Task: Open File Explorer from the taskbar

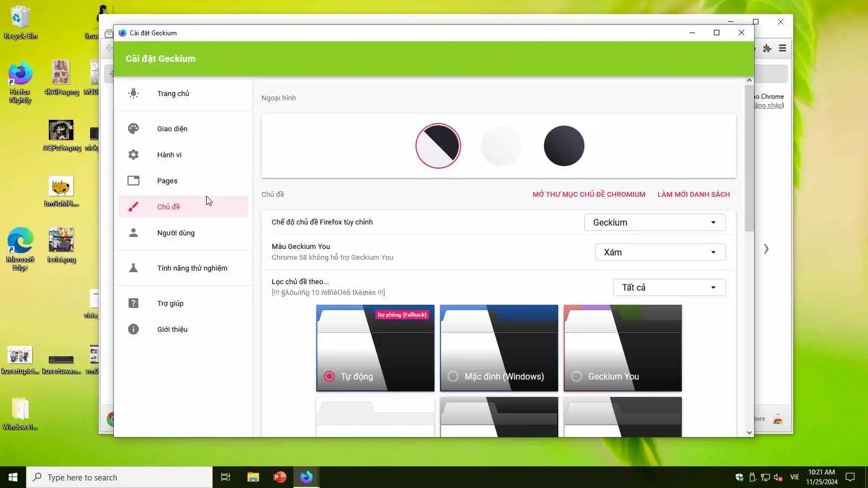Action: pyautogui.click(x=253, y=477)
